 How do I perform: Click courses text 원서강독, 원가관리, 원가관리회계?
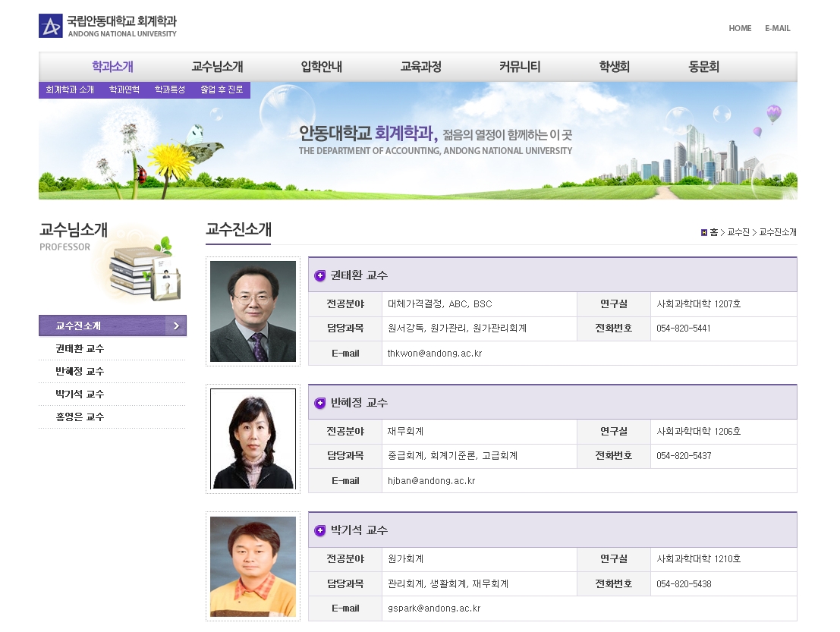coord(457,329)
